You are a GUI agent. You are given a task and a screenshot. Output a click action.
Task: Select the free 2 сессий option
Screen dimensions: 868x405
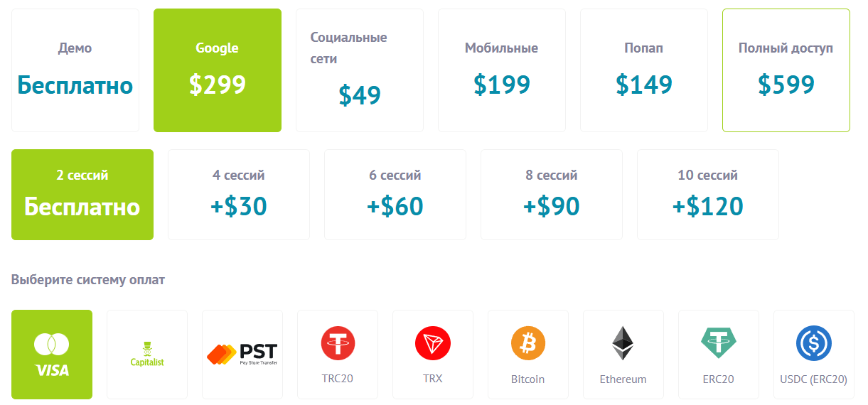[82, 195]
